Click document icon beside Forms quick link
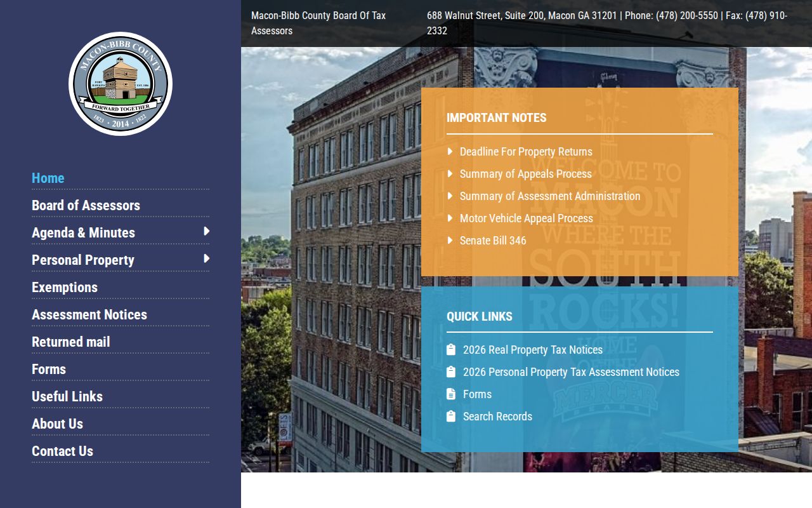The width and height of the screenshot is (812, 508). tap(451, 394)
